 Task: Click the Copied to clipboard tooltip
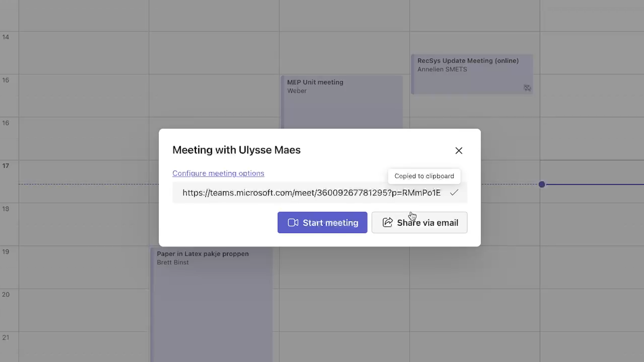tap(424, 176)
